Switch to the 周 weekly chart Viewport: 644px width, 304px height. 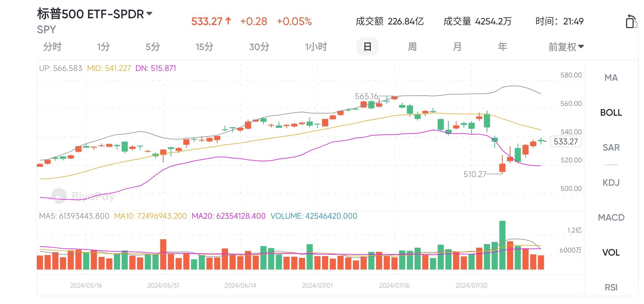pos(412,47)
